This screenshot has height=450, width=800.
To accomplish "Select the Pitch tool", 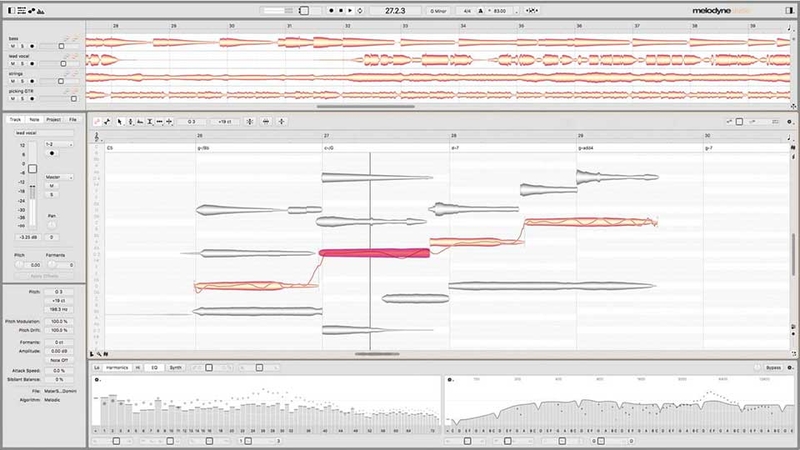I will coord(130,121).
